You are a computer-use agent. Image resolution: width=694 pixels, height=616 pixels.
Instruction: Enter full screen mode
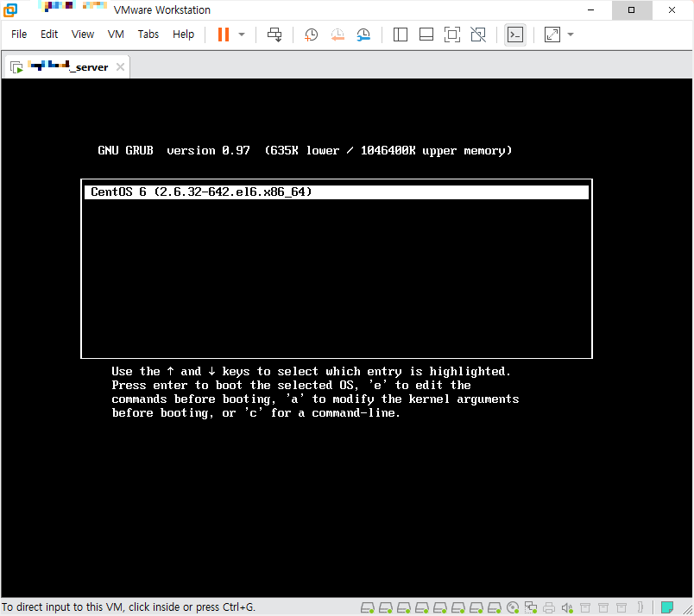point(452,35)
